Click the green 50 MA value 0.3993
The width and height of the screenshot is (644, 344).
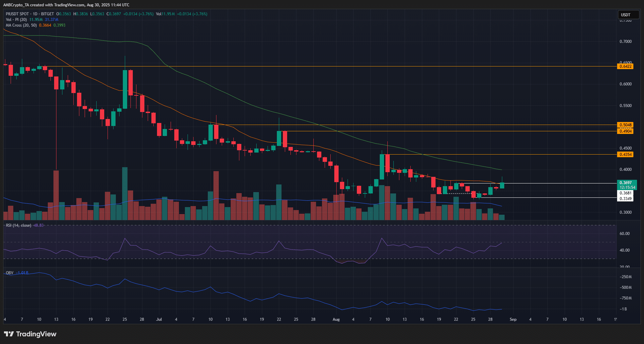[59, 25]
